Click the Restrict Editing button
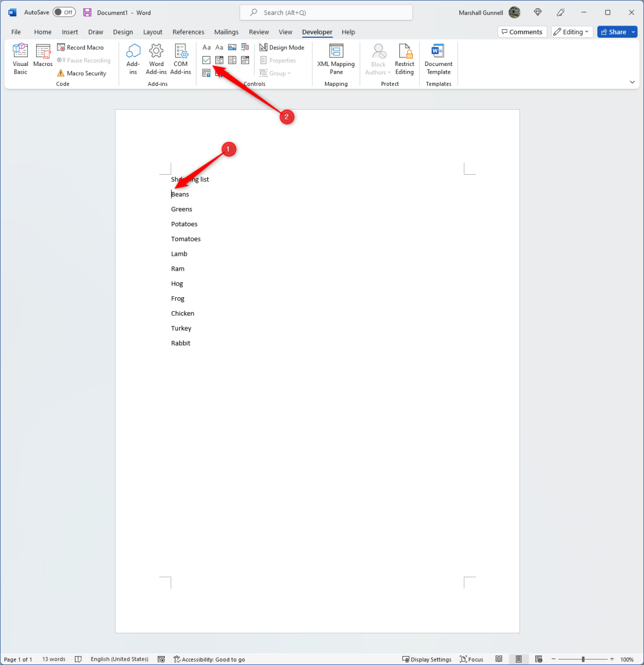This screenshot has height=665, width=644. click(404, 58)
